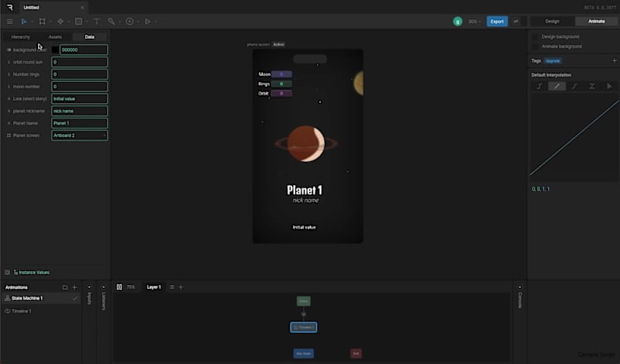Click the Exit state node
The width and height of the screenshot is (620, 364).
click(356, 353)
